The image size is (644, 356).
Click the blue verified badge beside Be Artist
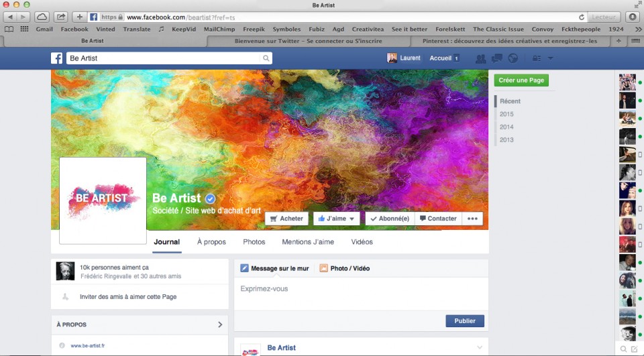point(210,198)
